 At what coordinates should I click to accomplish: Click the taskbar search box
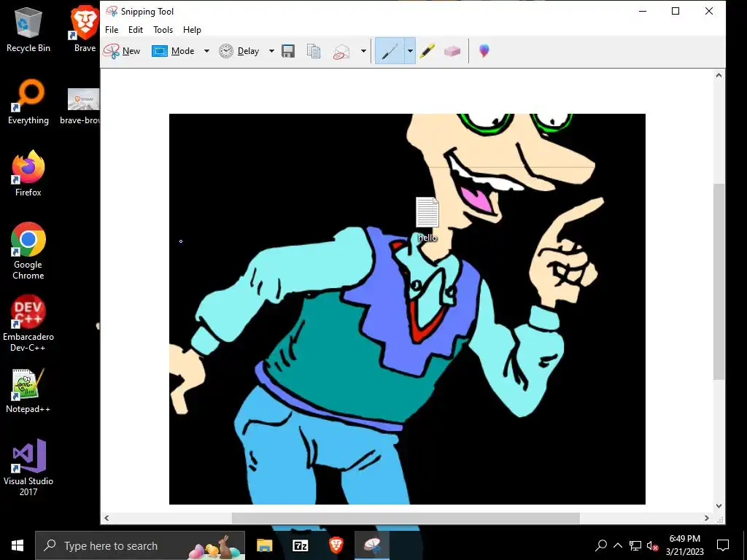click(x=140, y=545)
